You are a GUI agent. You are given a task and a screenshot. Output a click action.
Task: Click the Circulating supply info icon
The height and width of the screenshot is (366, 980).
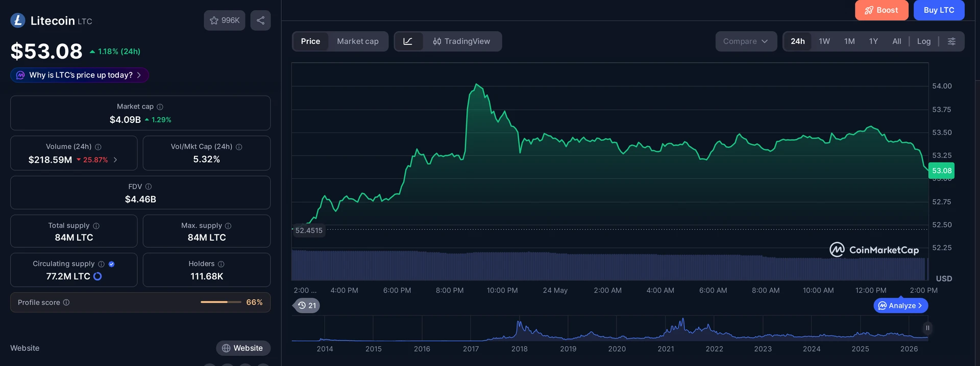pos(101,264)
